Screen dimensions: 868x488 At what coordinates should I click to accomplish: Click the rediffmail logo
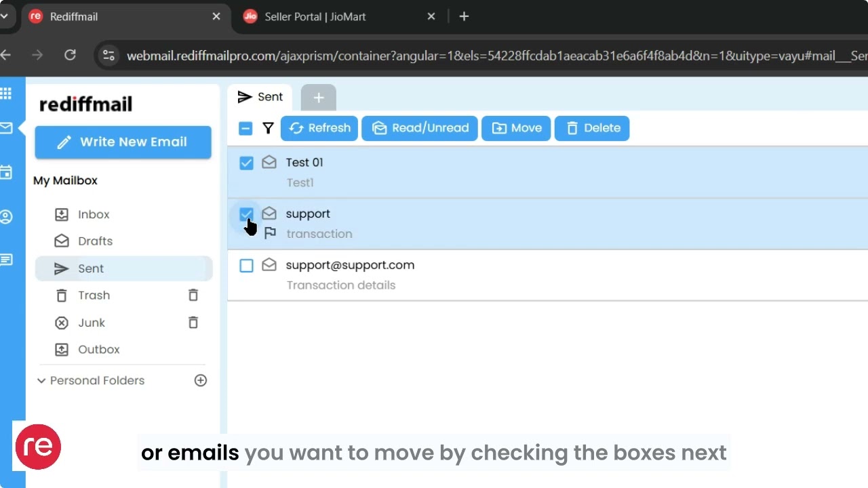(86, 104)
